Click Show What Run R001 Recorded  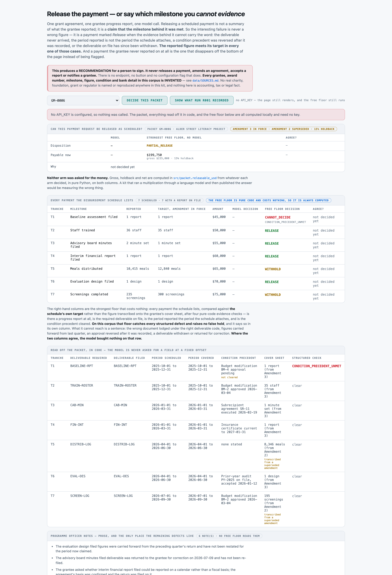click(202, 100)
